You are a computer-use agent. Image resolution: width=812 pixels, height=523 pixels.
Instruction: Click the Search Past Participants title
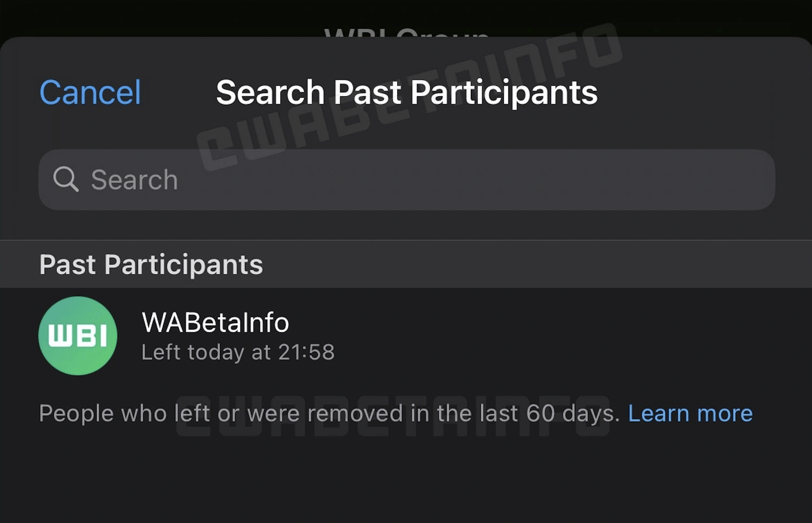(406, 92)
